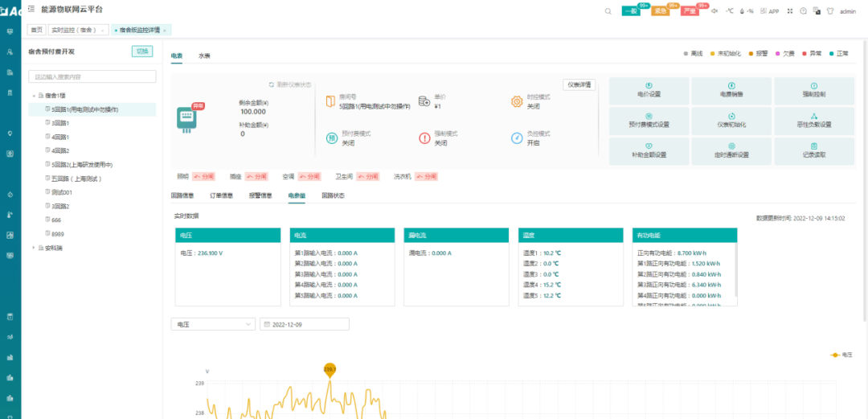868x419 pixels.
Task: Open the APP QR code link
Action: point(770,11)
